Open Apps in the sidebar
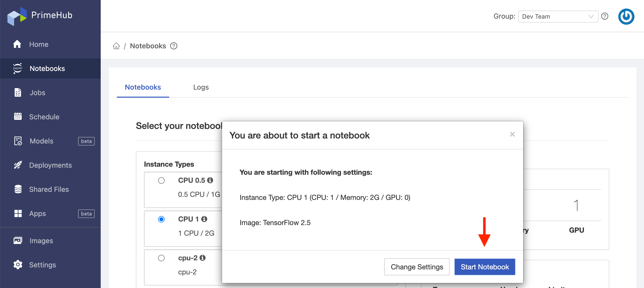The width and height of the screenshot is (644, 288). tap(50, 213)
